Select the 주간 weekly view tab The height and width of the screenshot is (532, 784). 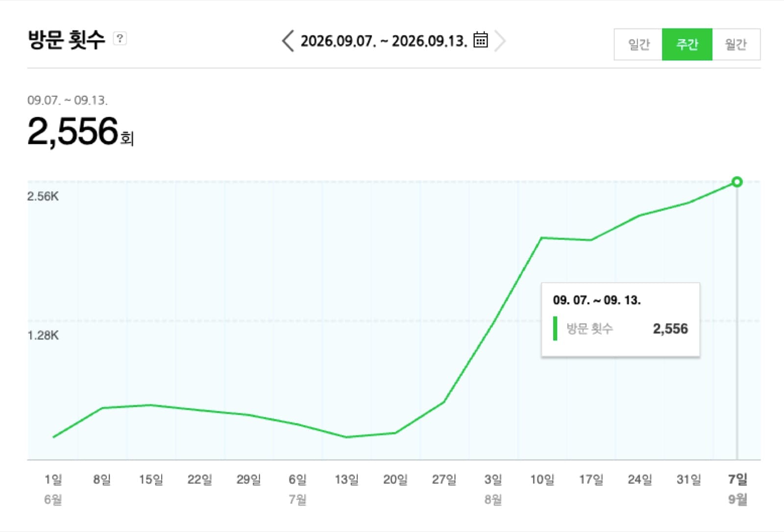coord(687,45)
